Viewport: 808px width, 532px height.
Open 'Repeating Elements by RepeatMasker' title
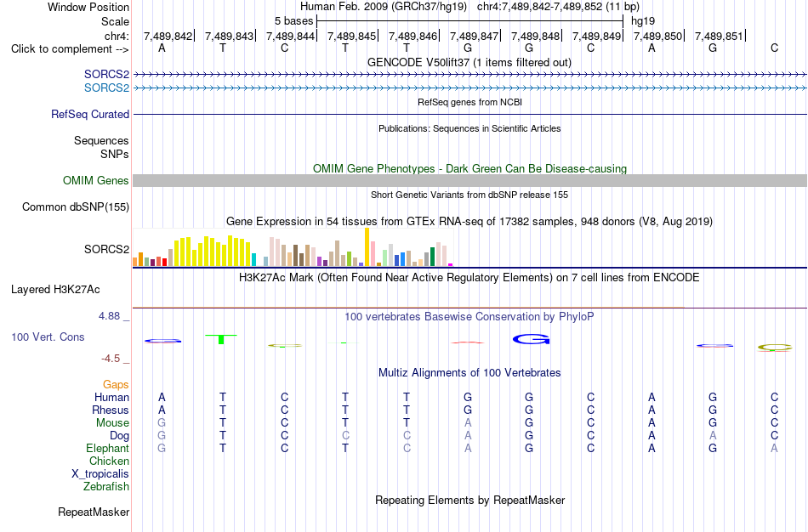pyautogui.click(x=469, y=500)
